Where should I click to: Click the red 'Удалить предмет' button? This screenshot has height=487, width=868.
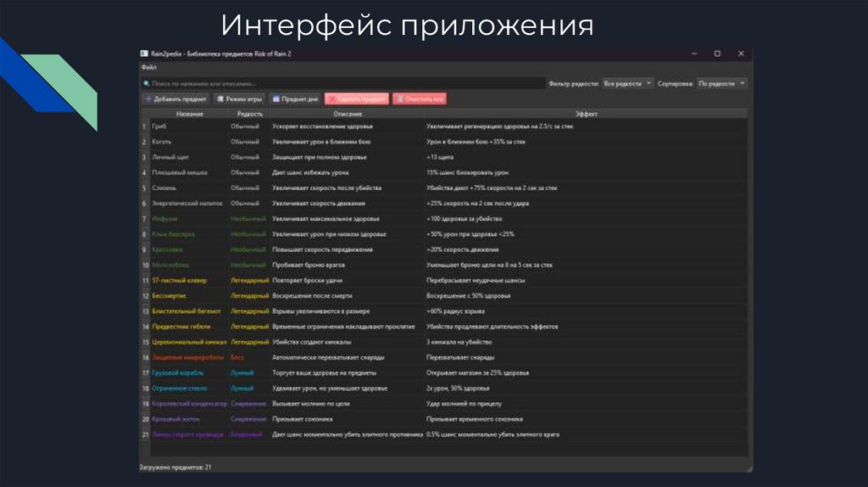[x=357, y=99]
